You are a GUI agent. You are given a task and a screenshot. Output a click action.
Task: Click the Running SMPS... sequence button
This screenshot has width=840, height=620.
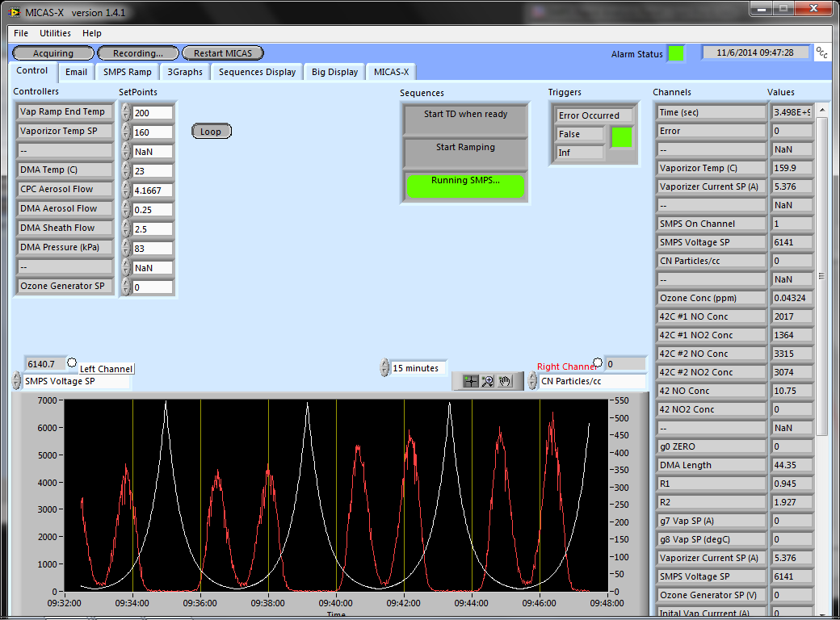(465, 186)
